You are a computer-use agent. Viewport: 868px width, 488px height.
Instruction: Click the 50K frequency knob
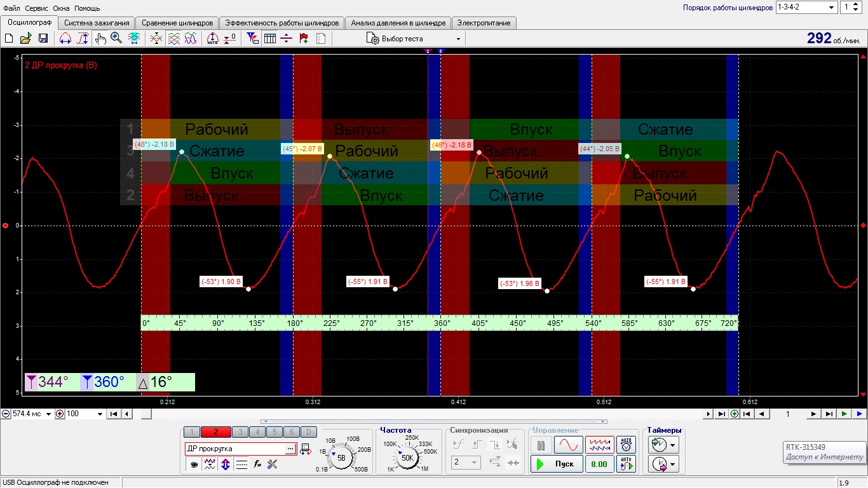(x=408, y=457)
